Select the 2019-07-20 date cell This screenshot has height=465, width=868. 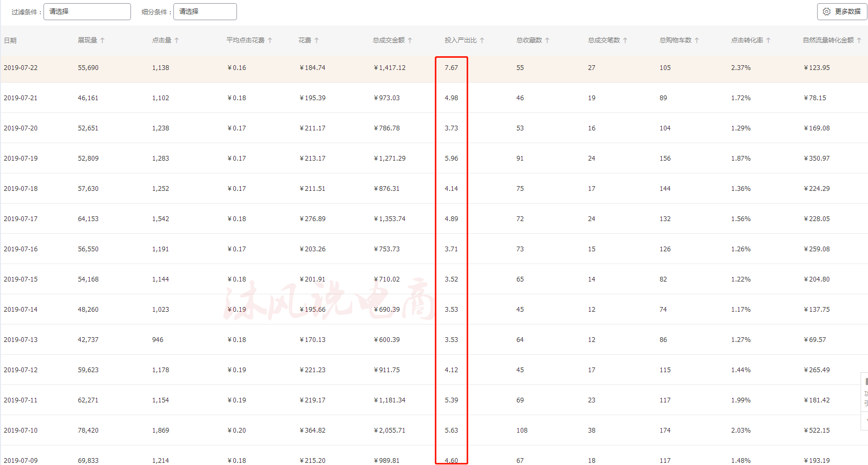21,128
